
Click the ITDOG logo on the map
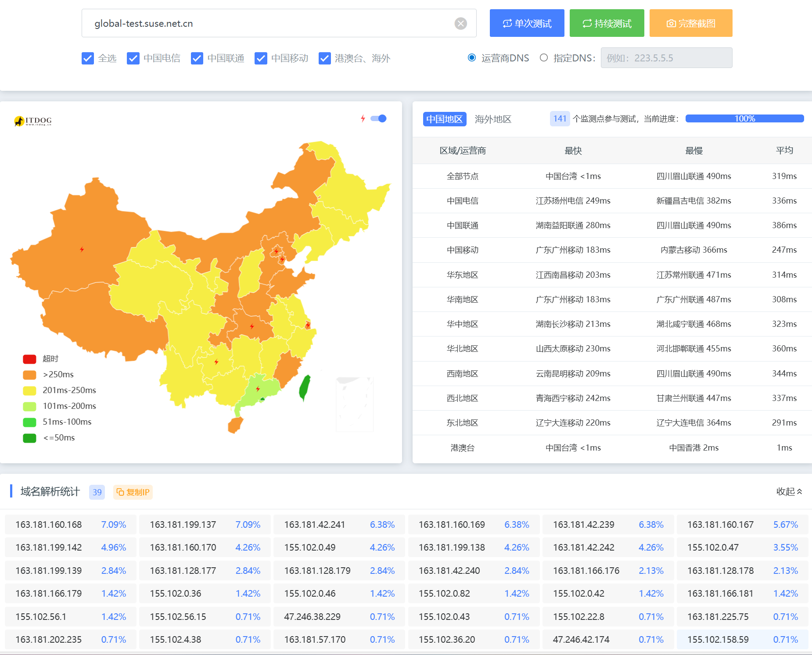pos(33,121)
